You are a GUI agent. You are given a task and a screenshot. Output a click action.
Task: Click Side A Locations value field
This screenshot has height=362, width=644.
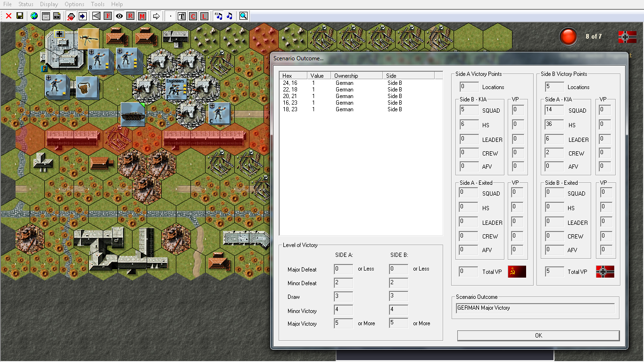coord(469,87)
